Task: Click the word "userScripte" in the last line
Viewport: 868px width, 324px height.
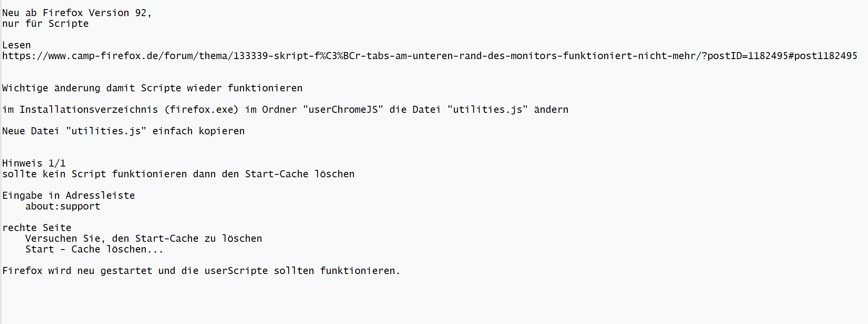Action: coord(236,271)
